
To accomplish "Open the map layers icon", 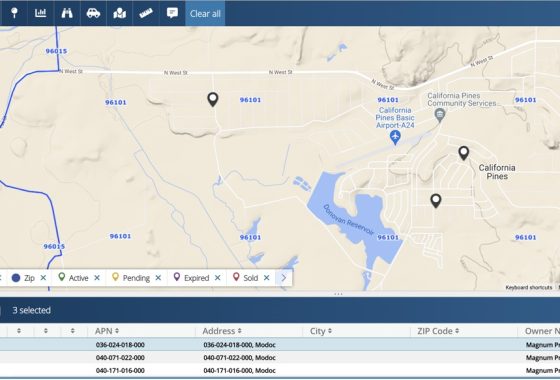I will [x=120, y=13].
